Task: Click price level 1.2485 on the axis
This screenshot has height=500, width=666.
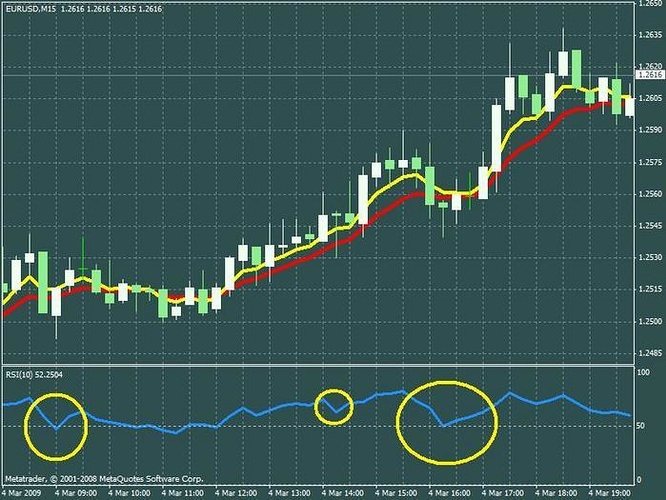Action: (650, 353)
